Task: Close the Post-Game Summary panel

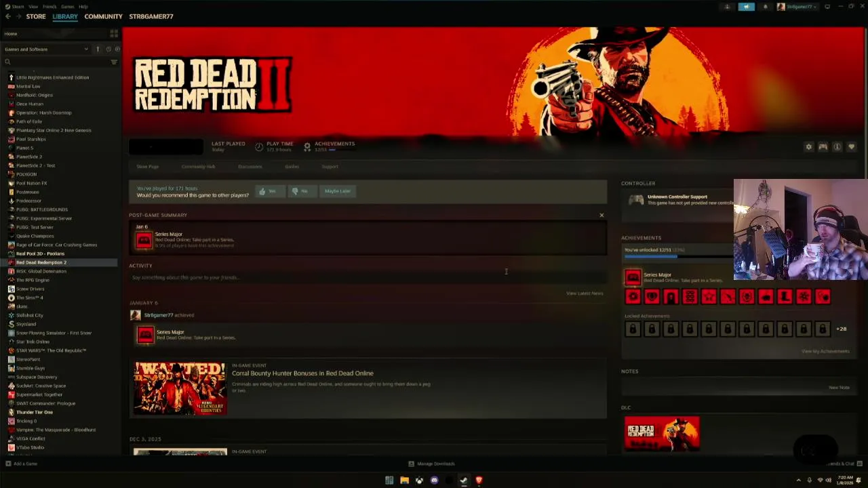Action: point(601,216)
